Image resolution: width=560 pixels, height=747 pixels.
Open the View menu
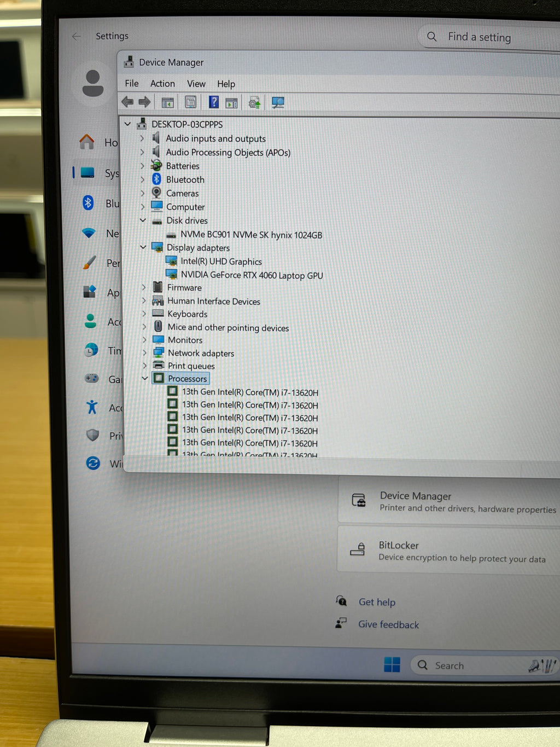point(196,84)
